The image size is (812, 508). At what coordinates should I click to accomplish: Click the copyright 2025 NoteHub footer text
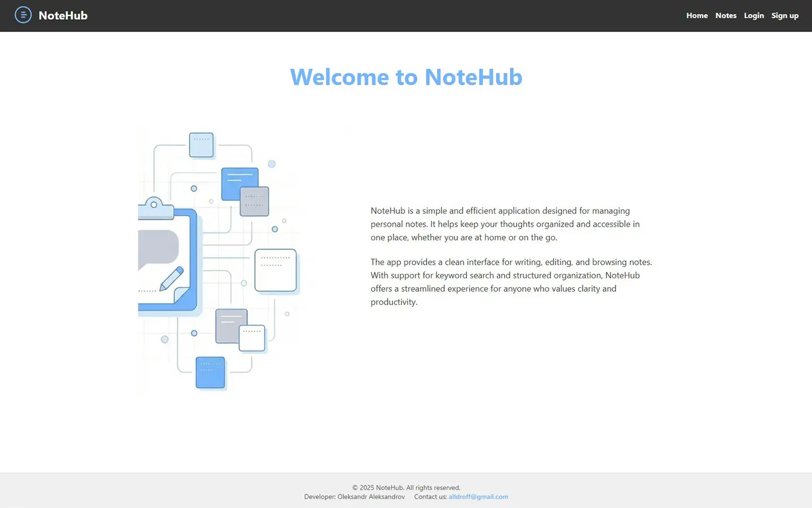tap(406, 488)
